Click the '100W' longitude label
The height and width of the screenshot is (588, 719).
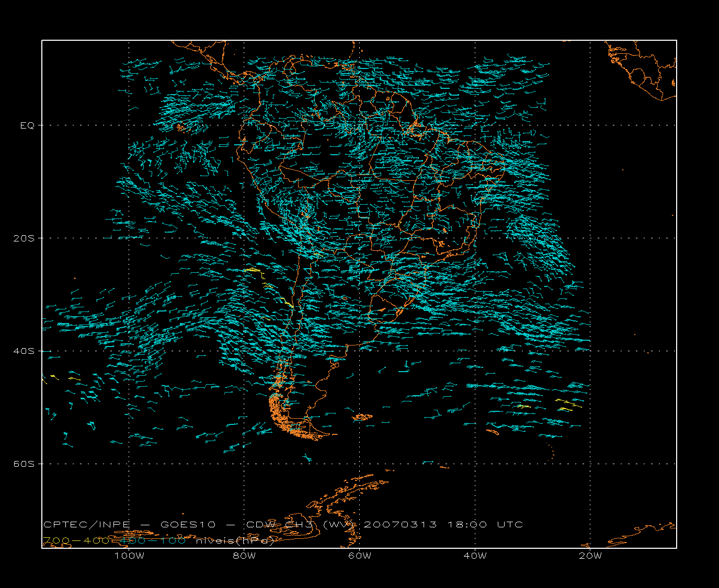coord(129,556)
